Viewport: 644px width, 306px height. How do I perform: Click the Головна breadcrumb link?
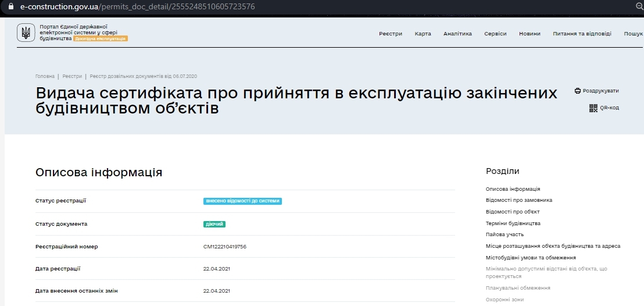(x=45, y=77)
